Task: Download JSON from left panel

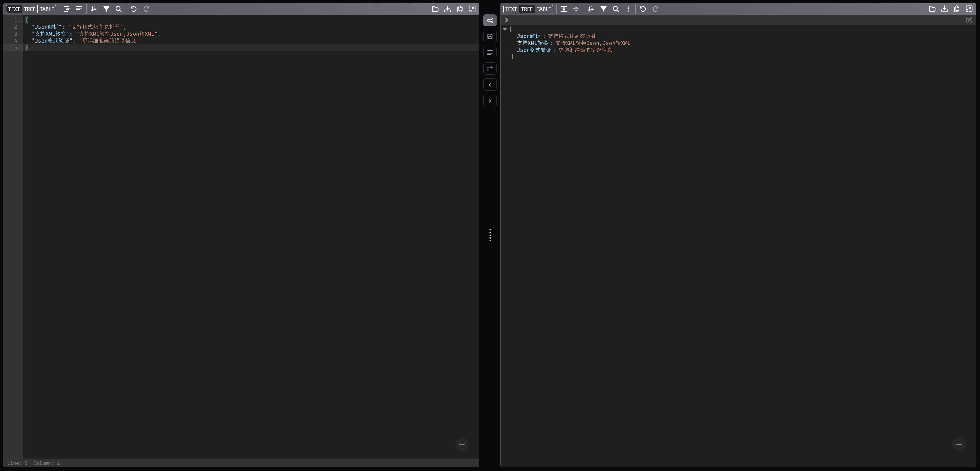Action: point(447,9)
